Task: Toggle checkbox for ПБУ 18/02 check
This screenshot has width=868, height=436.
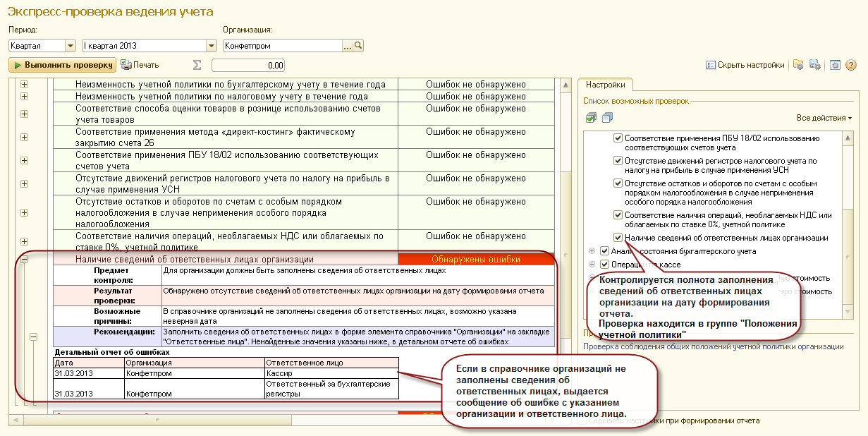Action: (x=618, y=138)
